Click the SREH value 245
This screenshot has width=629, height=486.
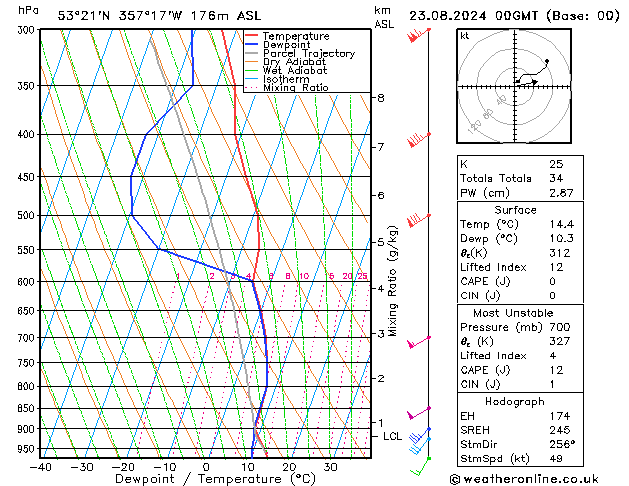click(560, 430)
